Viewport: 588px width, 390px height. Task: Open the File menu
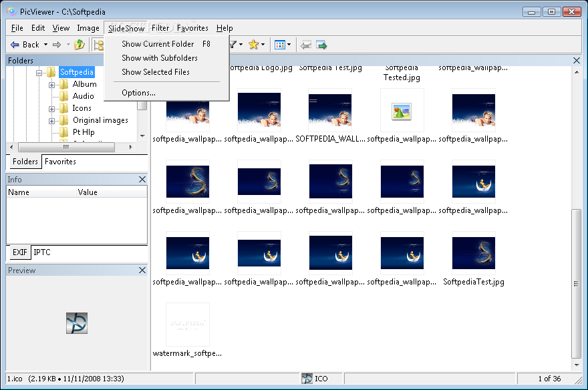click(17, 28)
